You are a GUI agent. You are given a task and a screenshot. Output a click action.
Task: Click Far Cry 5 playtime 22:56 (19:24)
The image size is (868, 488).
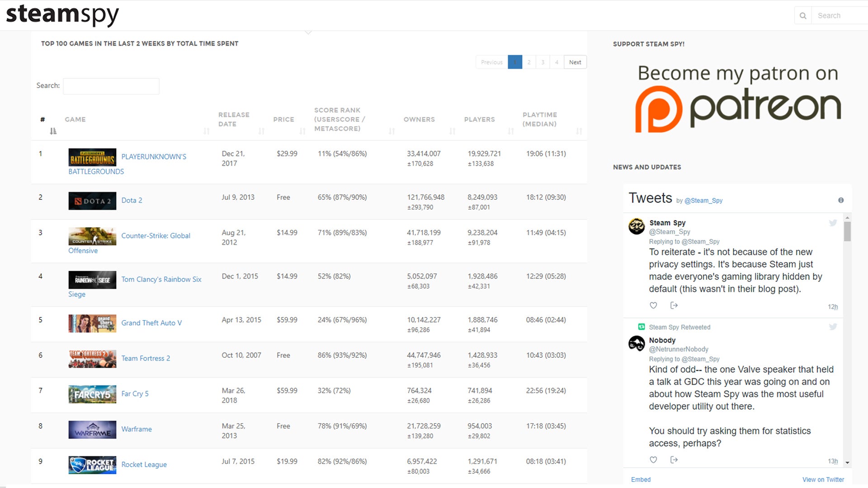tap(546, 391)
